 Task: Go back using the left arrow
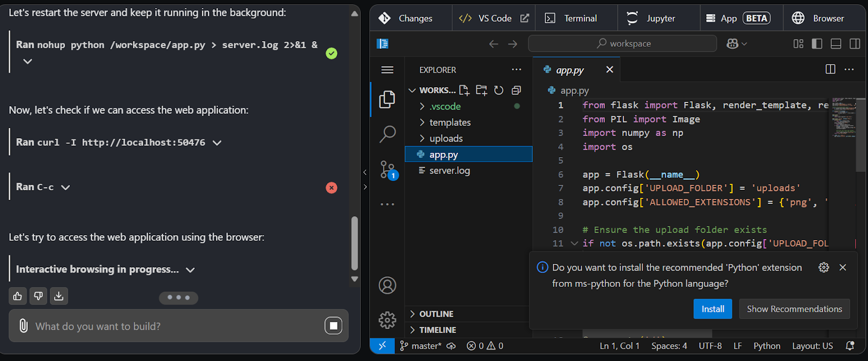tap(494, 44)
